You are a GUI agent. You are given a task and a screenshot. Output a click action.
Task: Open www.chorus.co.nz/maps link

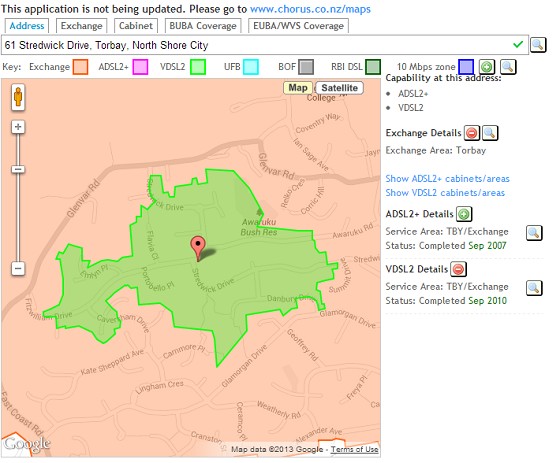pos(310,9)
